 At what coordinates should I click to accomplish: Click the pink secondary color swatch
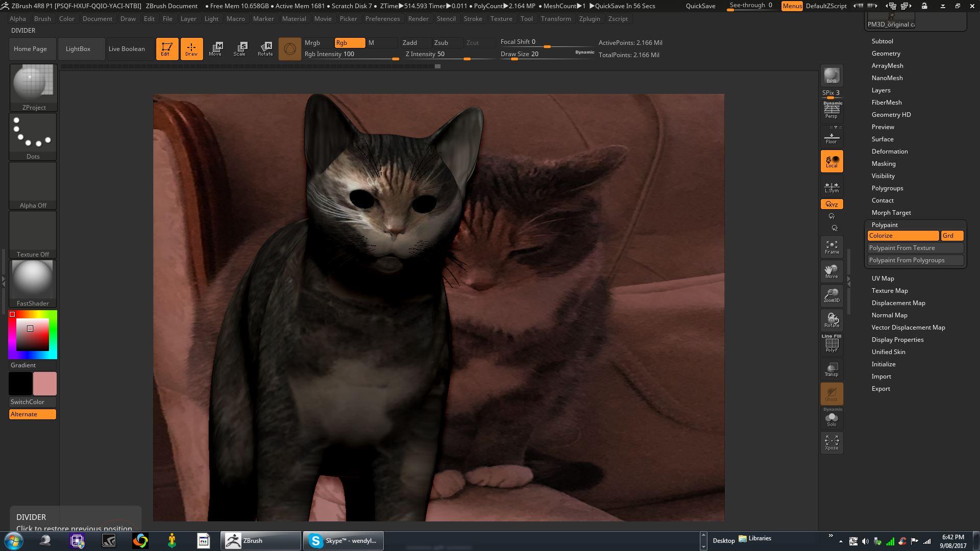pos(45,384)
